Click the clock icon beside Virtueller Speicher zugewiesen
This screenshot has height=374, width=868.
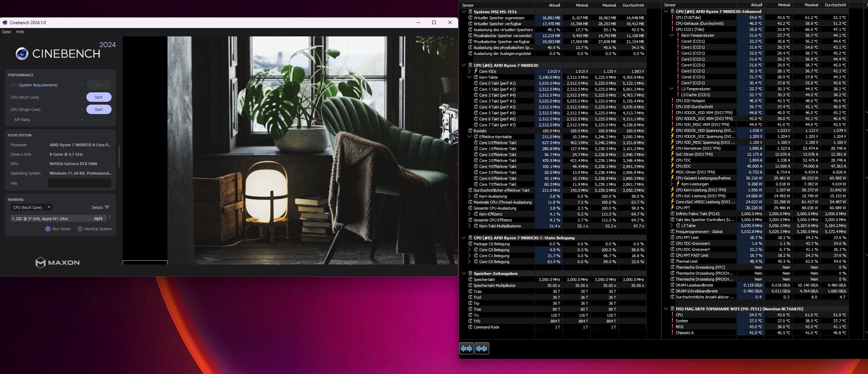(470, 18)
